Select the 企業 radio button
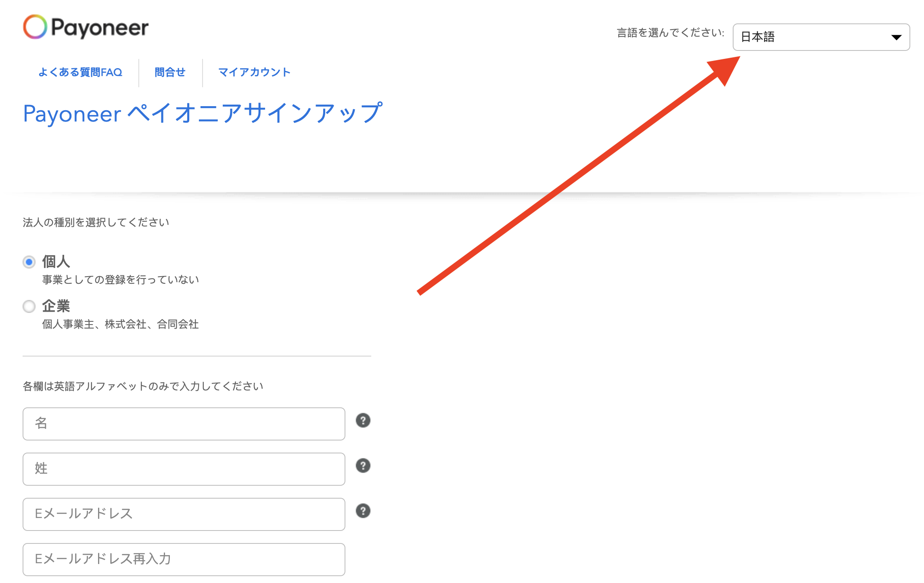Viewport: 924px width, 583px height. [x=29, y=306]
